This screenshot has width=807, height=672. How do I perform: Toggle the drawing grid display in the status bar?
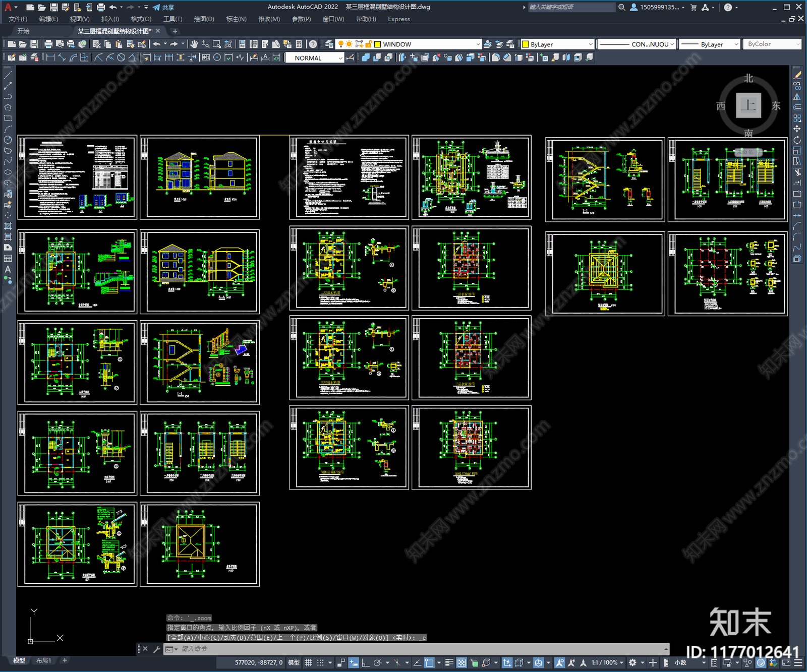click(x=308, y=662)
